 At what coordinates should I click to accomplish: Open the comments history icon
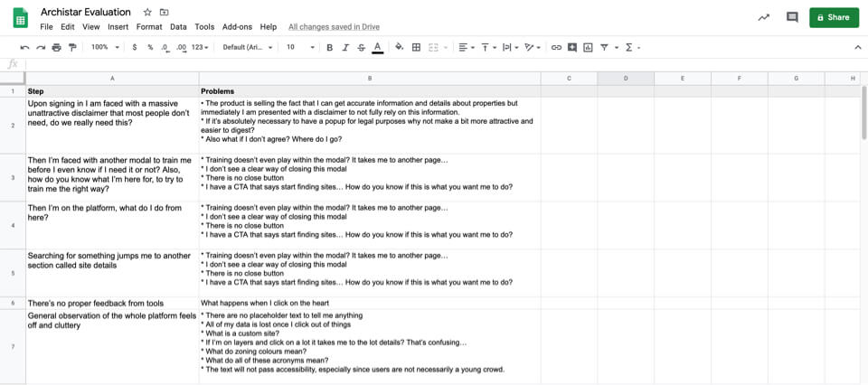click(792, 17)
